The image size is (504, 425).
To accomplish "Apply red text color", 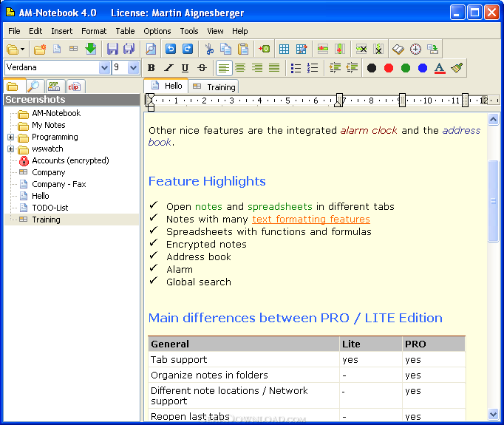I will pyautogui.click(x=389, y=68).
